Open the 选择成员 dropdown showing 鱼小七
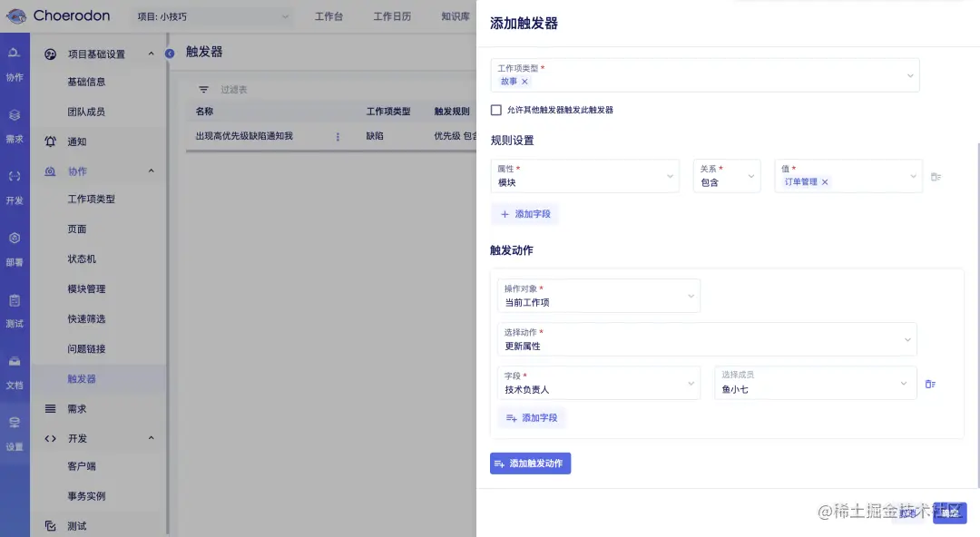 (816, 383)
